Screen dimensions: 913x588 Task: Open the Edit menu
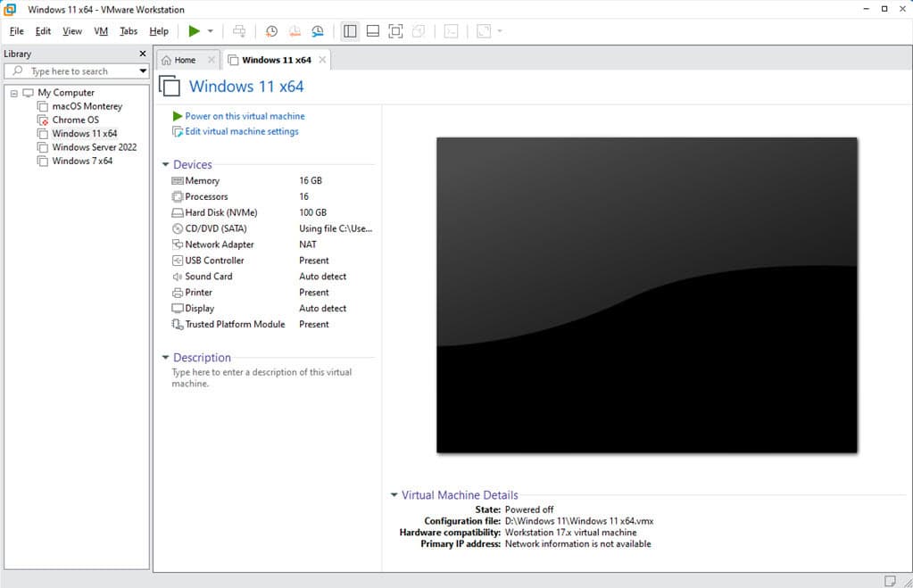(43, 31)
